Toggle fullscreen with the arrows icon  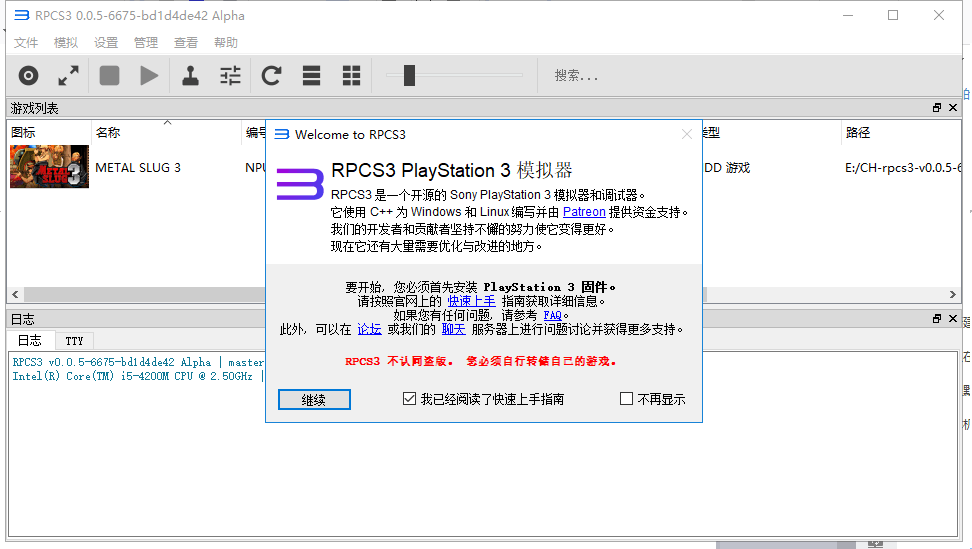(68, 75)
